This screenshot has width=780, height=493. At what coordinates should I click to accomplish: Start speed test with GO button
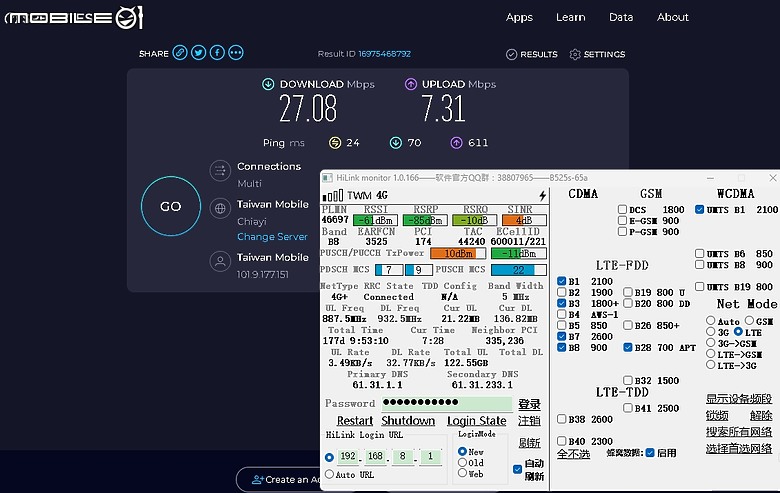[171, 206]
